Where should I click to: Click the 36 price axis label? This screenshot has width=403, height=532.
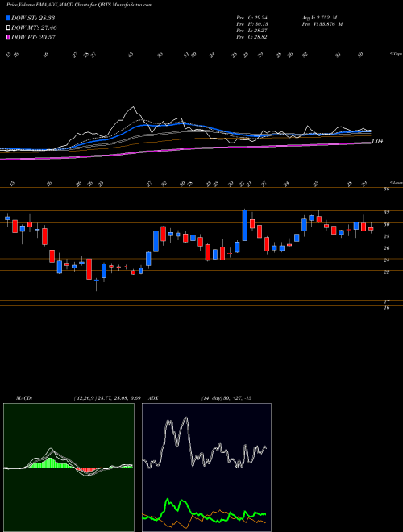386,189
